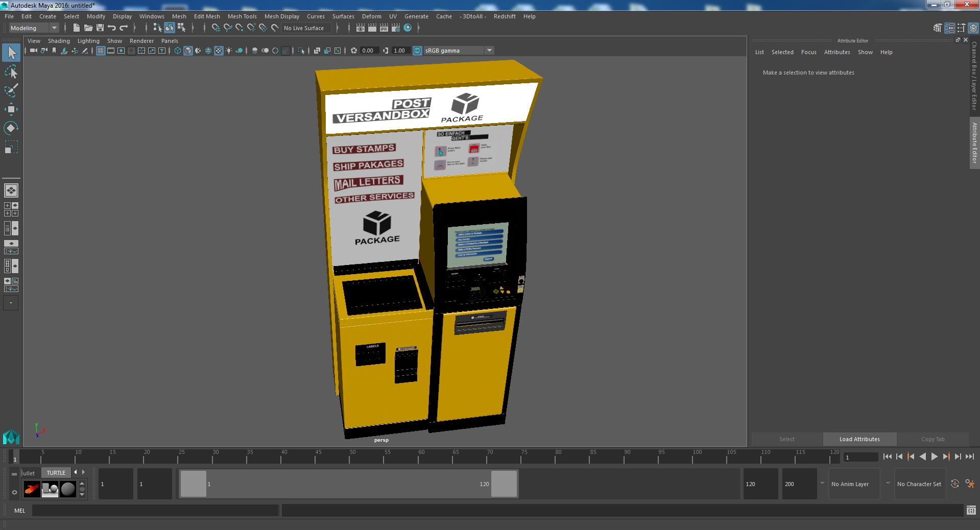The image size is (980, 530).
Task: Click the dark sphere shelf icon
Action: [x=68, y=489]
